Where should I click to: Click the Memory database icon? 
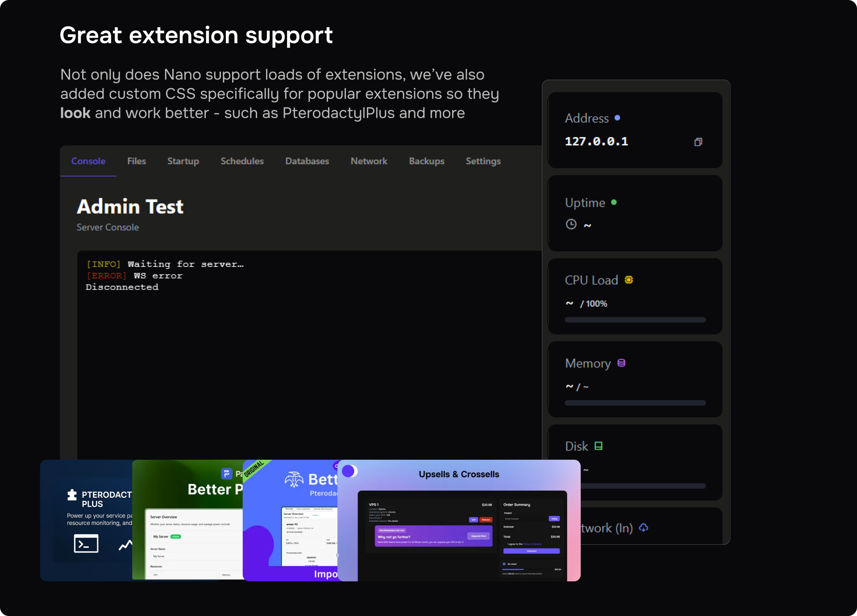pos(621,363)
